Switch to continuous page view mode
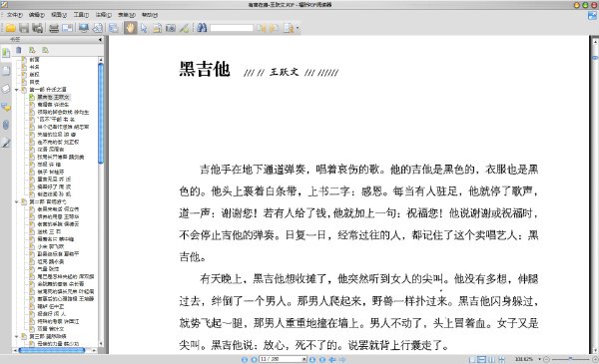This screenshot has width=599, height=364. (x=482, y=359)
